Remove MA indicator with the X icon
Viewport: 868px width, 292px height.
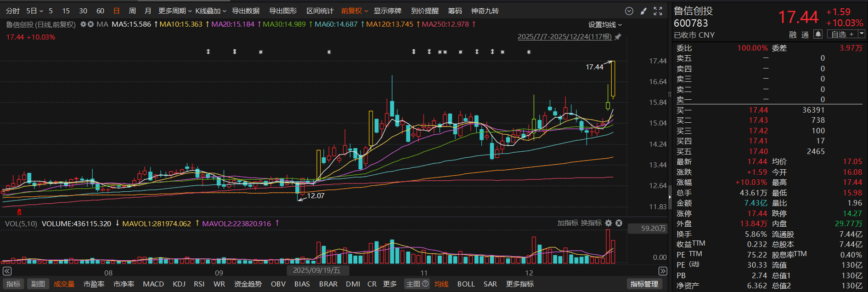point(91,24)
